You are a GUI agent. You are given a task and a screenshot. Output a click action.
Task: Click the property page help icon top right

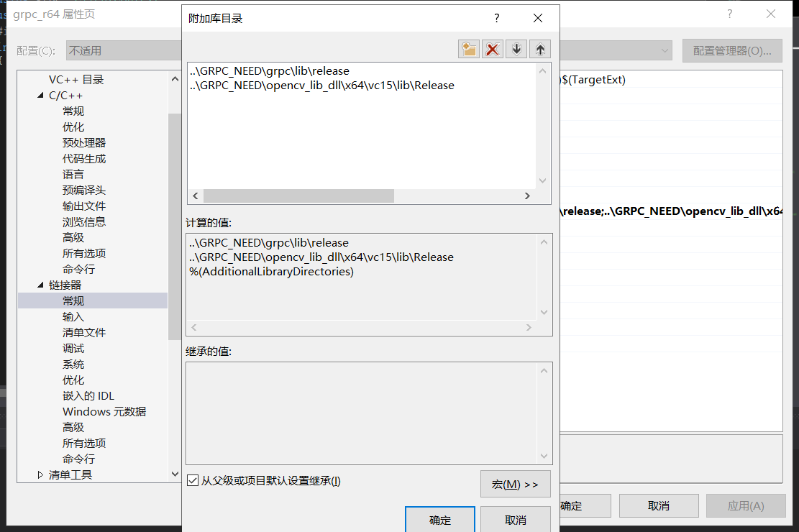click(x=729, y=14)
